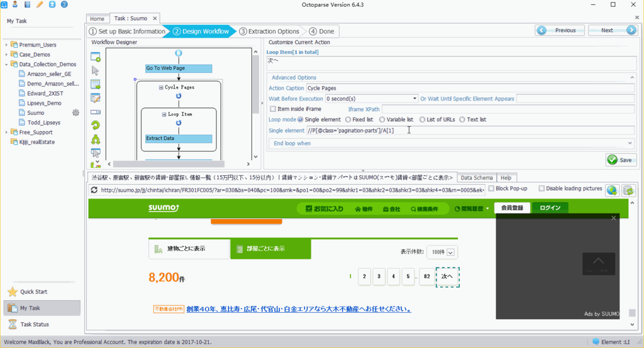Click the globe browser icon
The image size is (644, 348).
tap(612, 190)
